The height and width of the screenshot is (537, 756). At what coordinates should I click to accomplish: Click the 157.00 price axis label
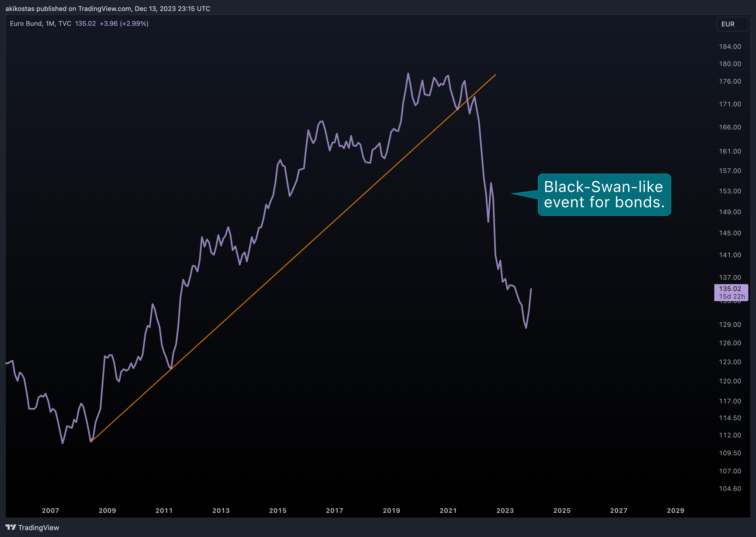pos(730,171)
